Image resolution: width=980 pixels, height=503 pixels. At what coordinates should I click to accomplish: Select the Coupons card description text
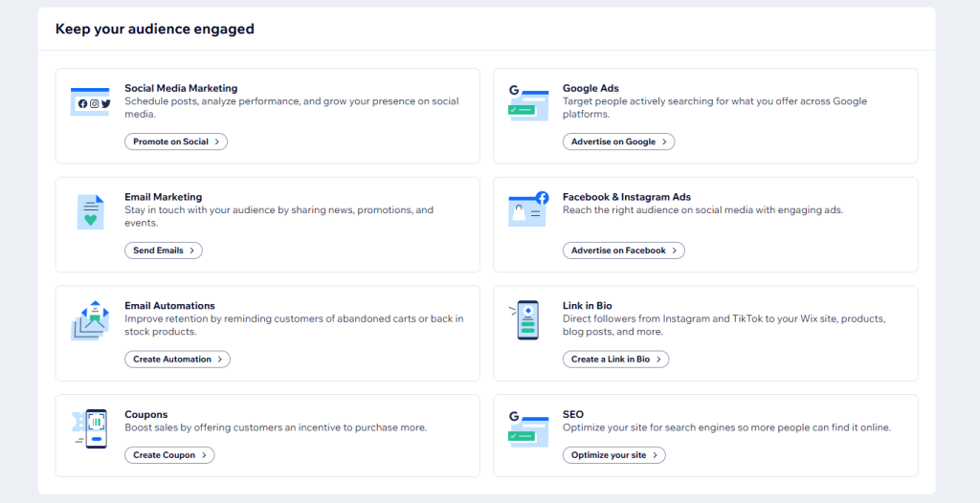(276, 427)
